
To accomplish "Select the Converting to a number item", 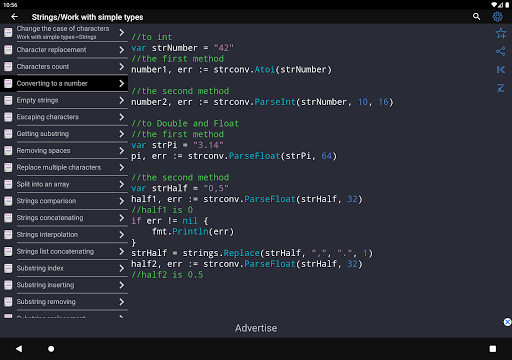I will pyautogui.click(x=64, y=83).
